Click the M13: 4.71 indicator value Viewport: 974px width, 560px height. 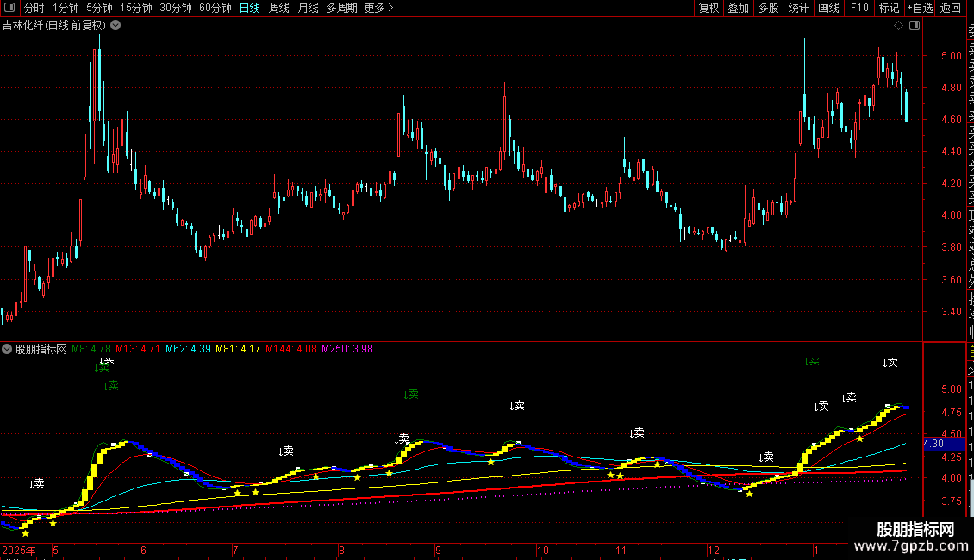click(138, 349)
